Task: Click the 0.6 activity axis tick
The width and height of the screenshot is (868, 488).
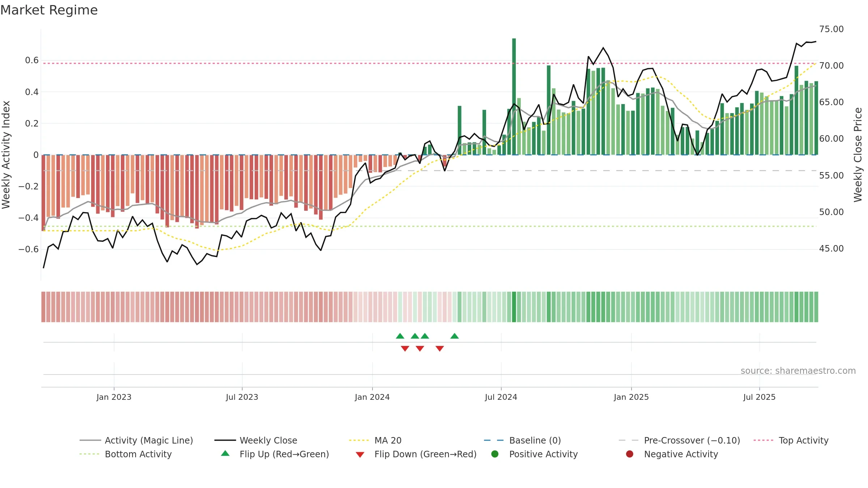Action: 32,60
